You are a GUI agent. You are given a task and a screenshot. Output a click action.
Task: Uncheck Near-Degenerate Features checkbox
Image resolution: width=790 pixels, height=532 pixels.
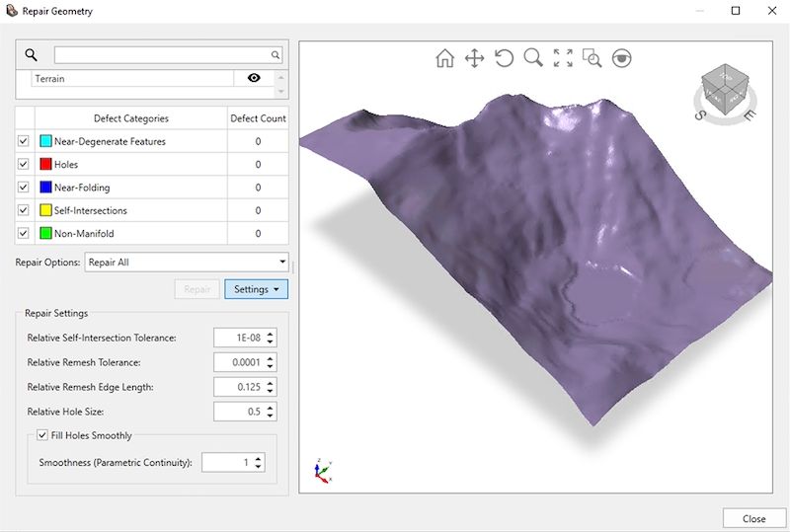point(23,141)
